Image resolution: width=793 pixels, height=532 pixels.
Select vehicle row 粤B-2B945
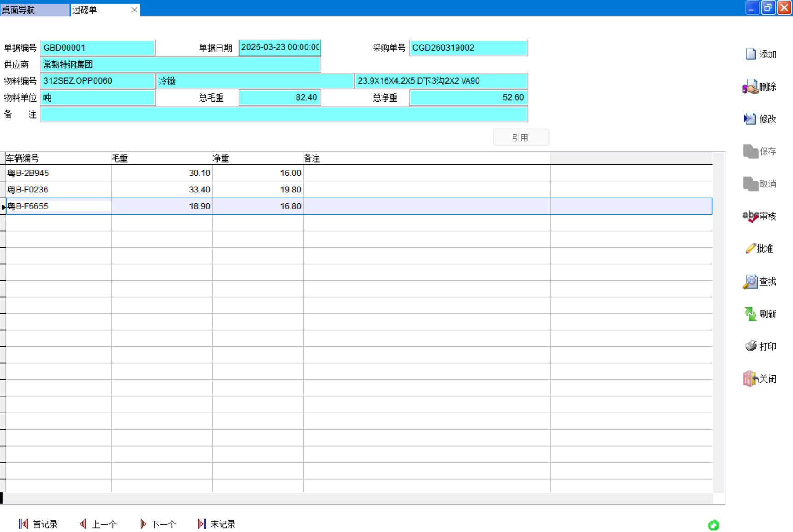click(x=58, y=173)
